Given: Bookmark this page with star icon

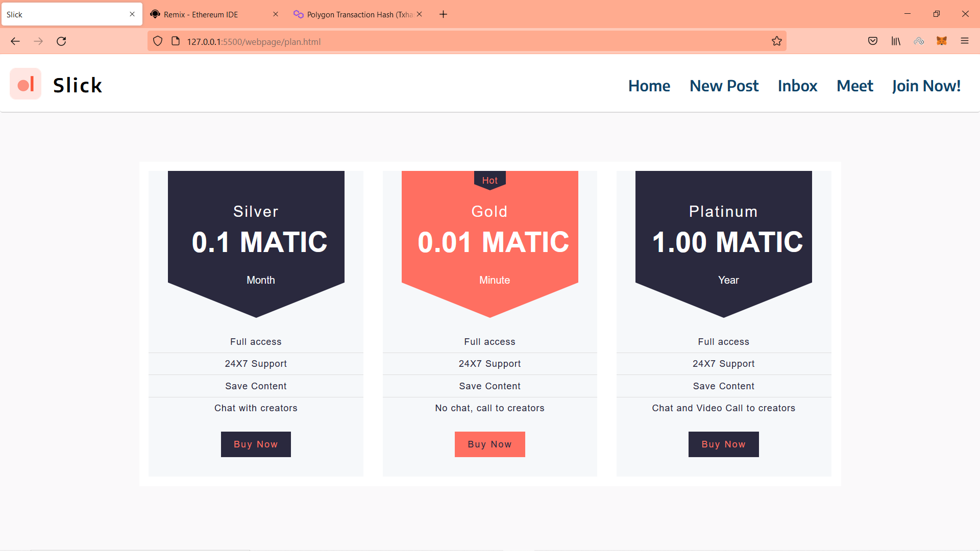Looking at the screenshot, I should [x=776, y=41].
